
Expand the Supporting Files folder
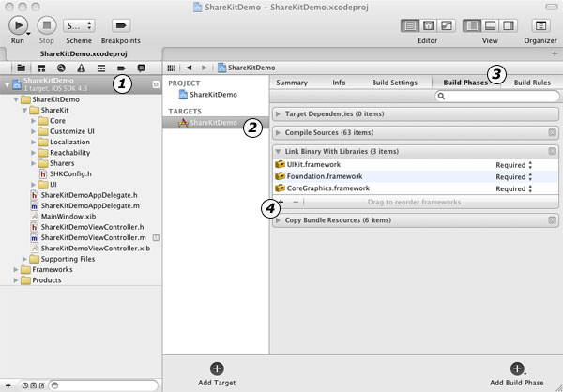coord(24,259)
